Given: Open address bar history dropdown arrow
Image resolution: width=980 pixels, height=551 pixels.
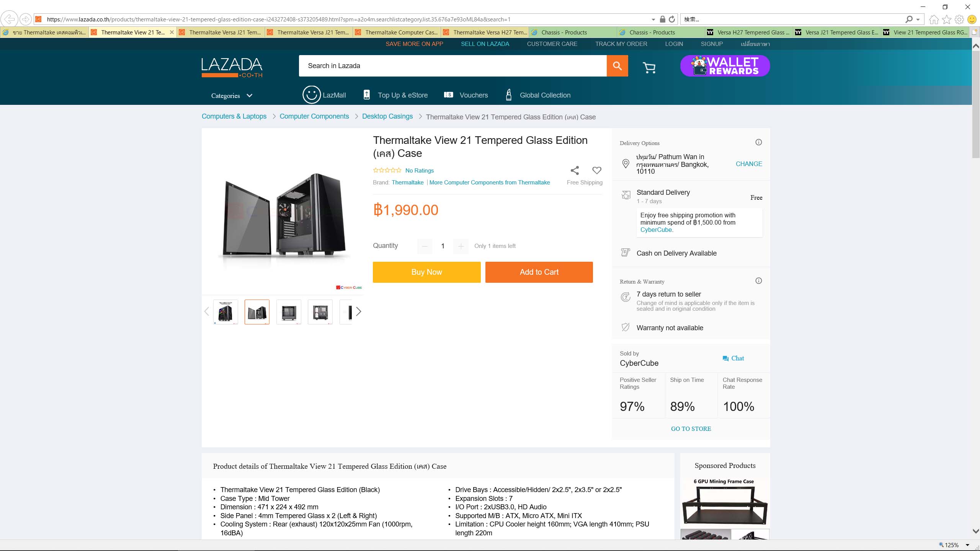Looking at the screenshot, I should (x=653, y=20).
